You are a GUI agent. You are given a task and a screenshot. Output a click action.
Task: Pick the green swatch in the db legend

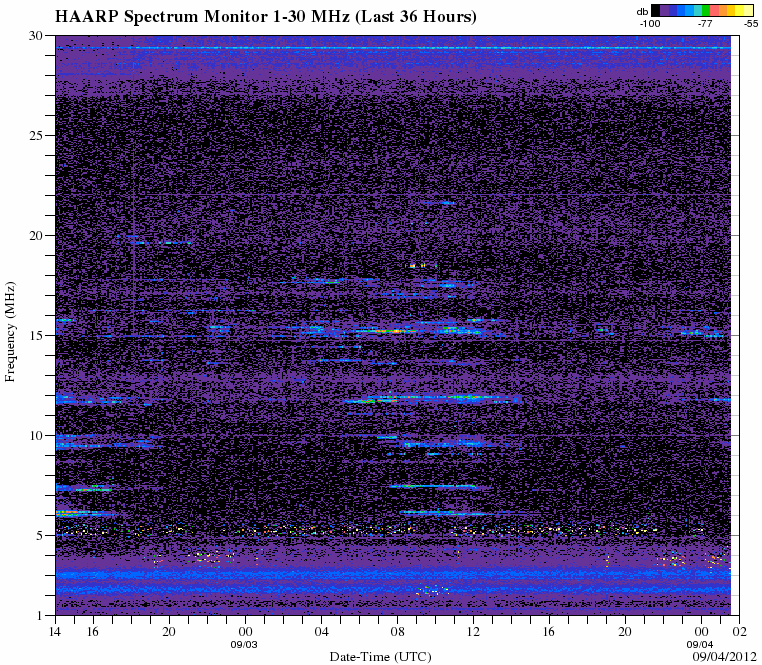click(x=706, y=11)
